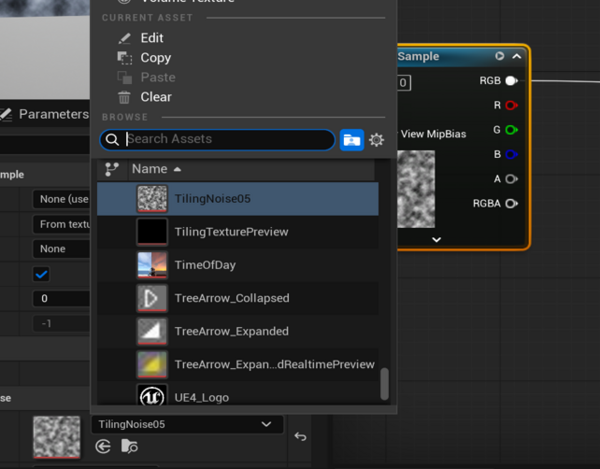The image size is (600, 469).
Task: Collapse Sample node with top chevron
Action: pos(517,56)
